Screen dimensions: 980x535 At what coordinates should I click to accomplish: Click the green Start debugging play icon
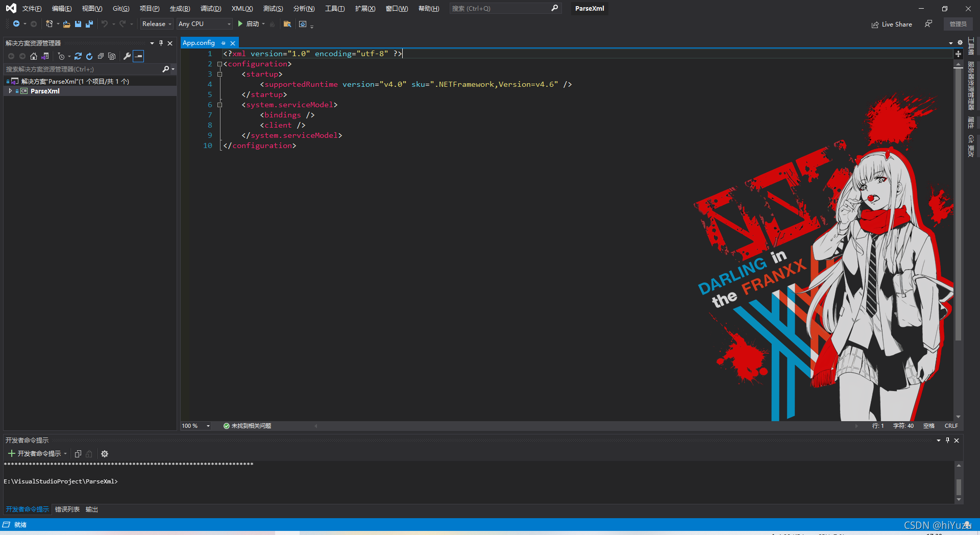[240, 24]
